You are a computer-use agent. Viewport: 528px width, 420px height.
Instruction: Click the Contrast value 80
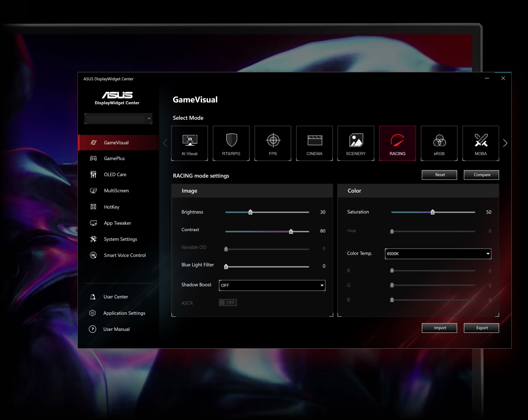[323, 231]
